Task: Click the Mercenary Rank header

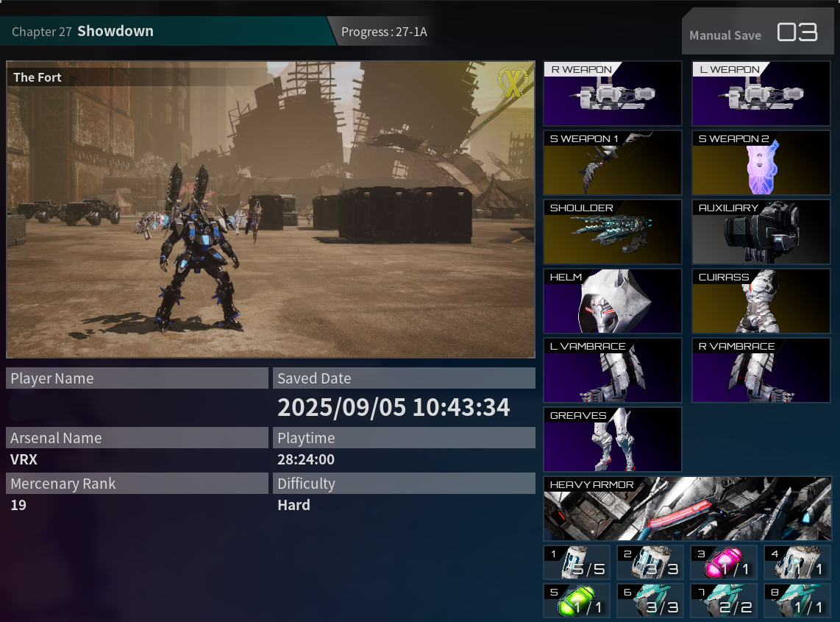Action: 137,483
